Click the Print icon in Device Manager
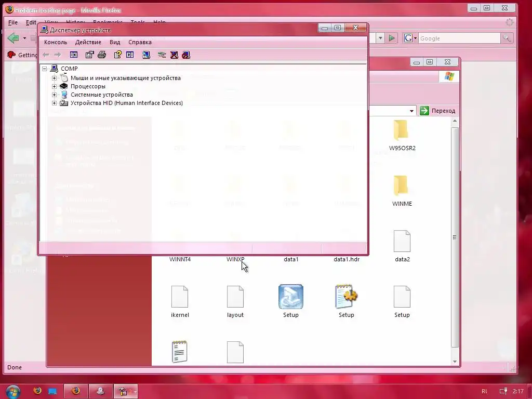Screen dimensions: 532x399 [102, 55]
